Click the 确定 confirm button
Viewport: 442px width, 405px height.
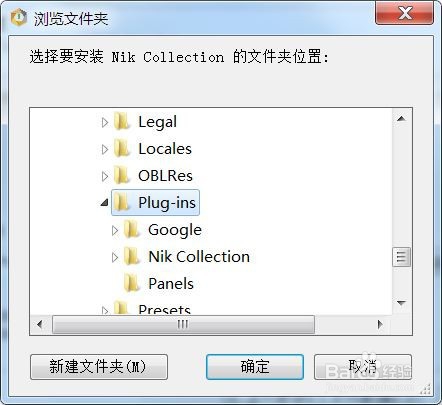[x=255, y=367]
